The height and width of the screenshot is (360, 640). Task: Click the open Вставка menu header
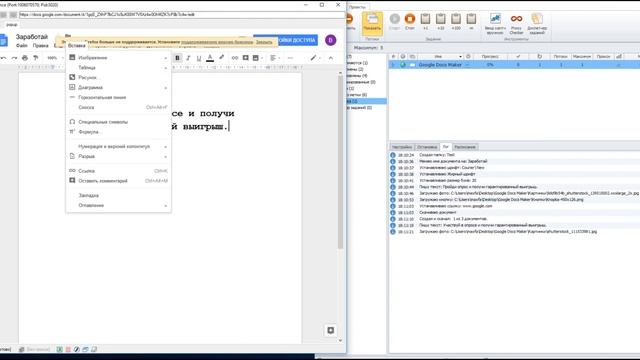point(77,46)
